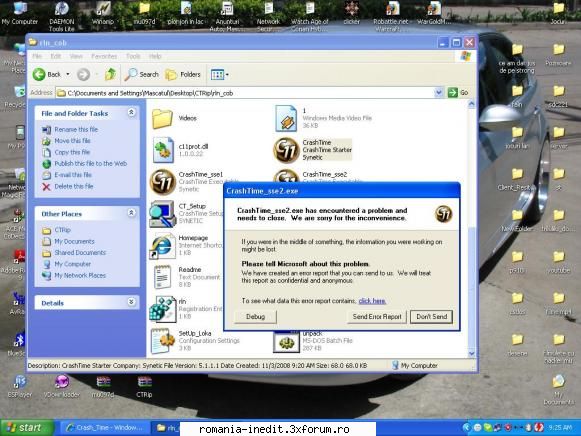This screenshot has height=436, width=581.
Task: Open the 'click here' error report link
Action: pyautogui.click(x=372, y=301)
